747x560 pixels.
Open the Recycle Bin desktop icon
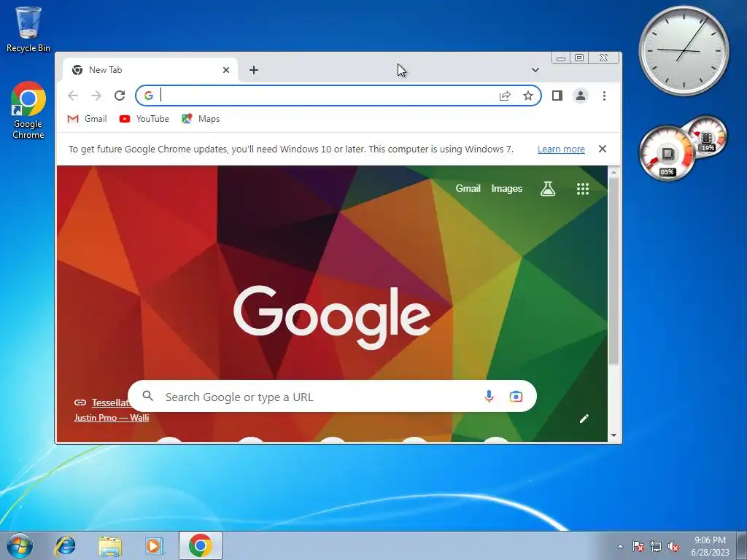28,29
